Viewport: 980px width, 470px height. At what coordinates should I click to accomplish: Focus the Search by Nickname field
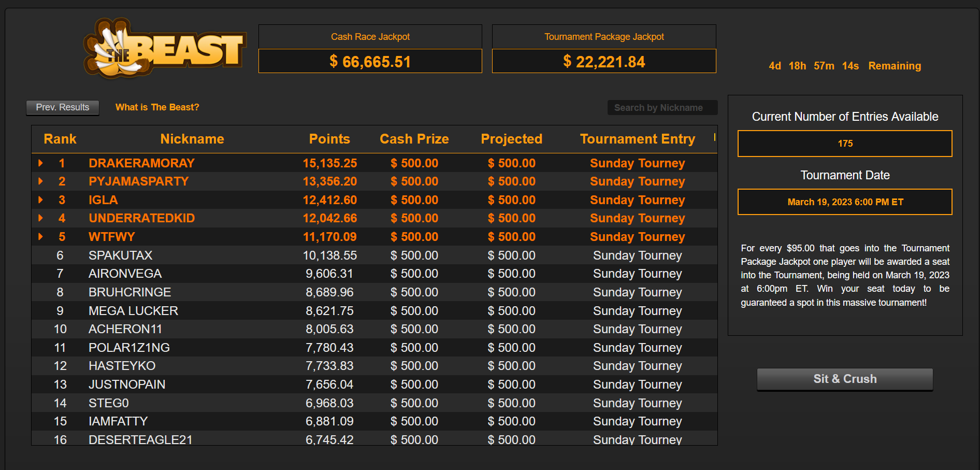[x=662, y=108]
